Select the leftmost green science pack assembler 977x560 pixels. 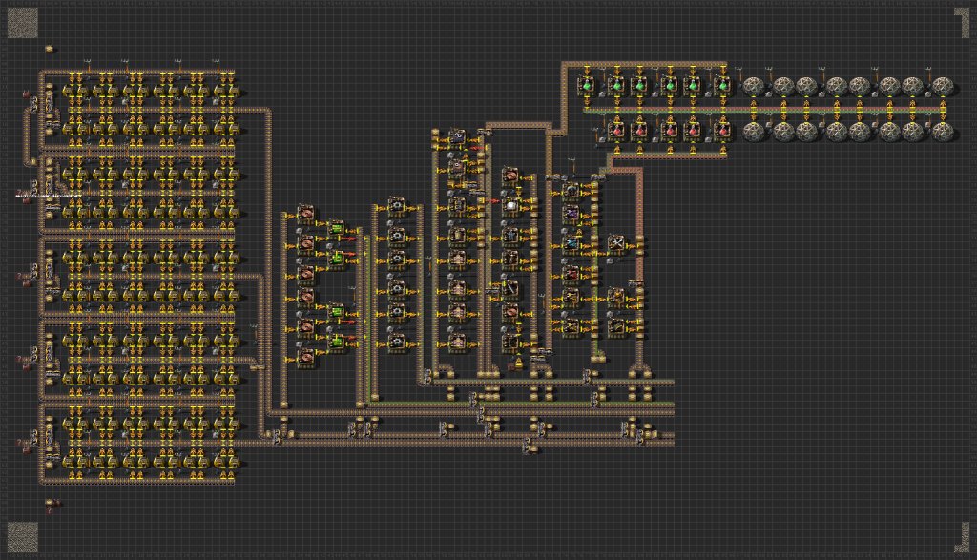click(x=587, y=86)
